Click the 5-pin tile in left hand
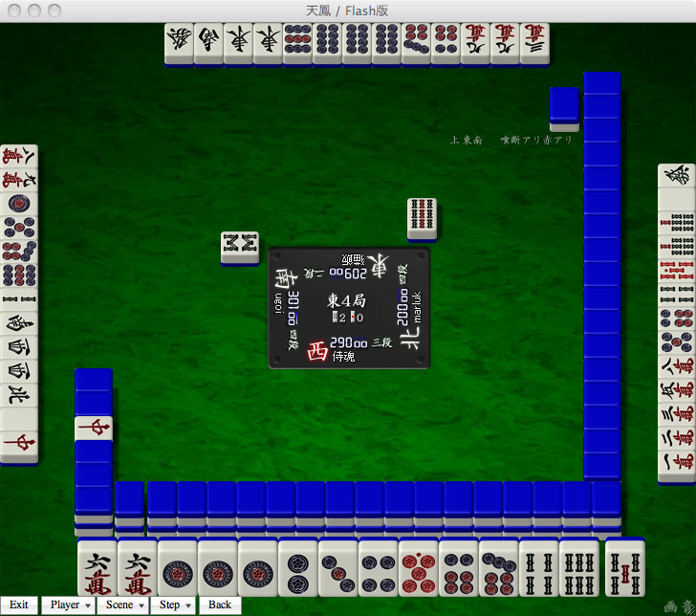Viewport: 696px width, 616px height. (19, 229)
